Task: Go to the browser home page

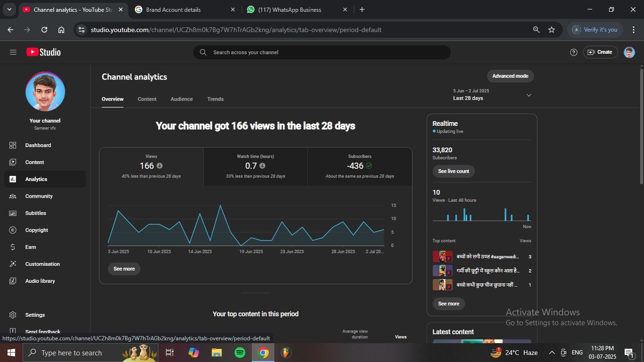Action: 61,30
